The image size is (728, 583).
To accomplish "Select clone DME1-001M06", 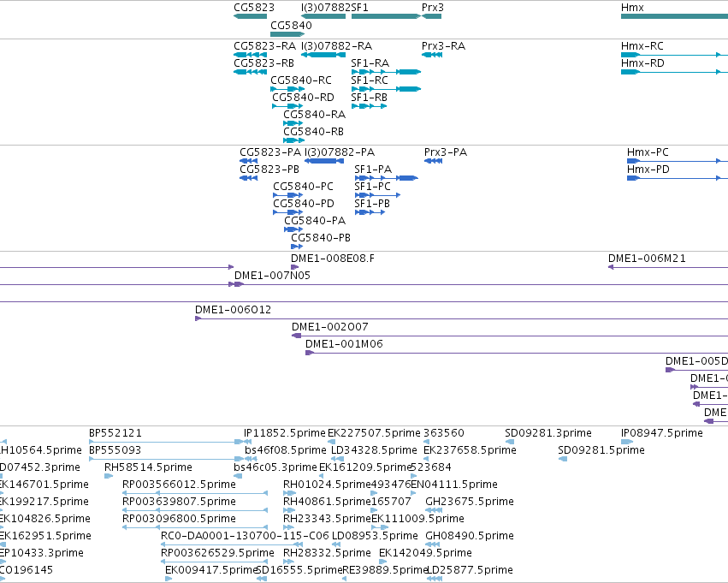I will click(344, 345).
